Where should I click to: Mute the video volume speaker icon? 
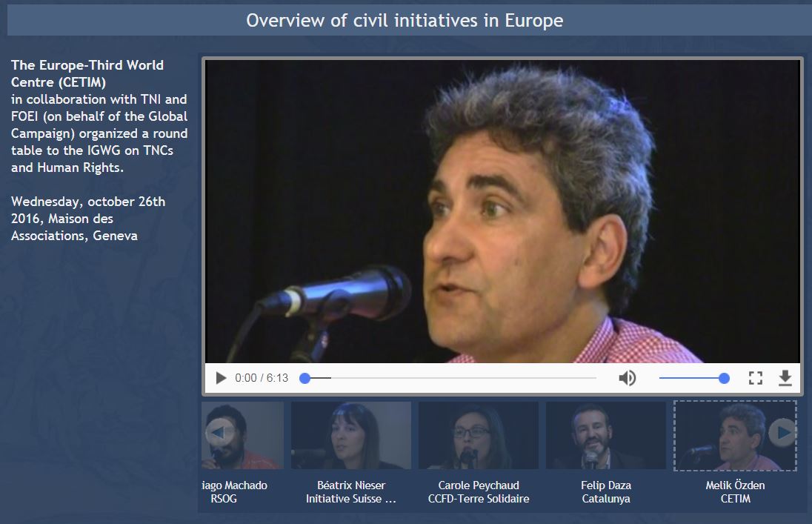627,378
